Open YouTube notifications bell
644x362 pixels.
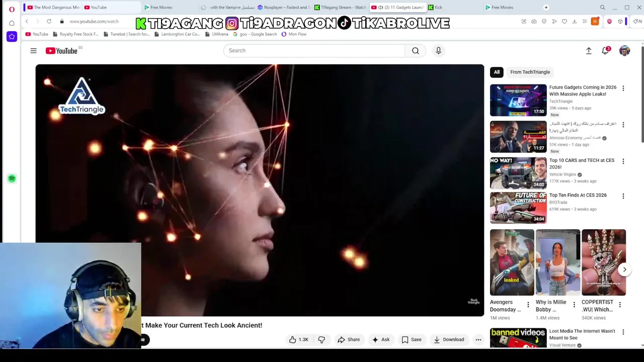(x=605, y=51)
